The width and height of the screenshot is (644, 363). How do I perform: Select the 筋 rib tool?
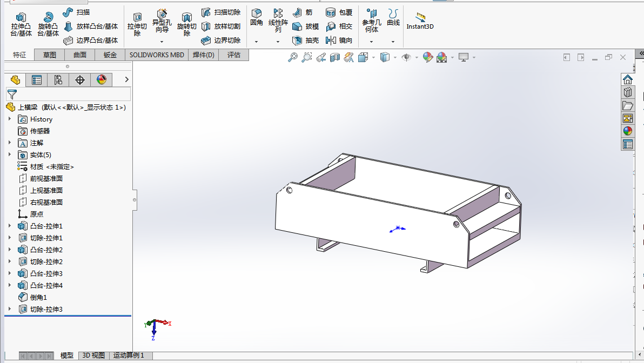(303, 12)
